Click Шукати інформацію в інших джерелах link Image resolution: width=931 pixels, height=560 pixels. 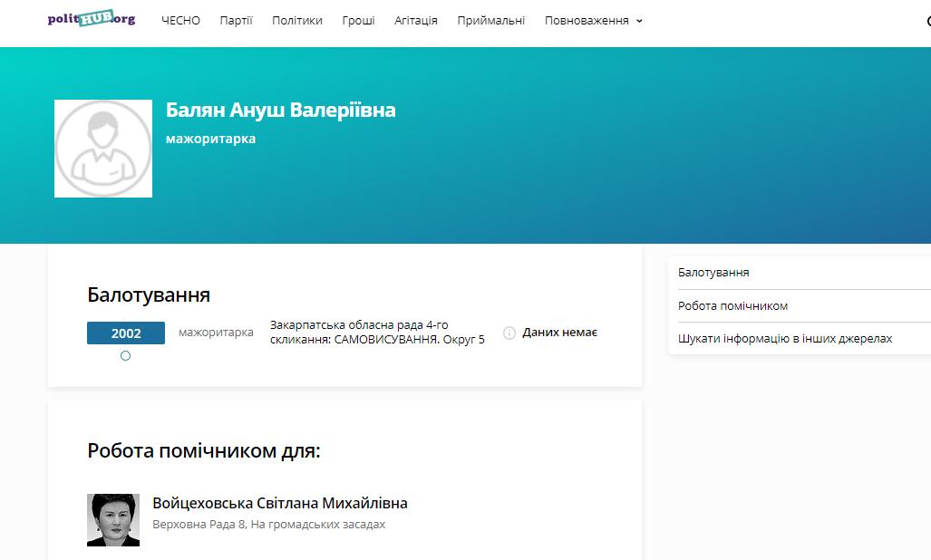click(x=785, y=338)
